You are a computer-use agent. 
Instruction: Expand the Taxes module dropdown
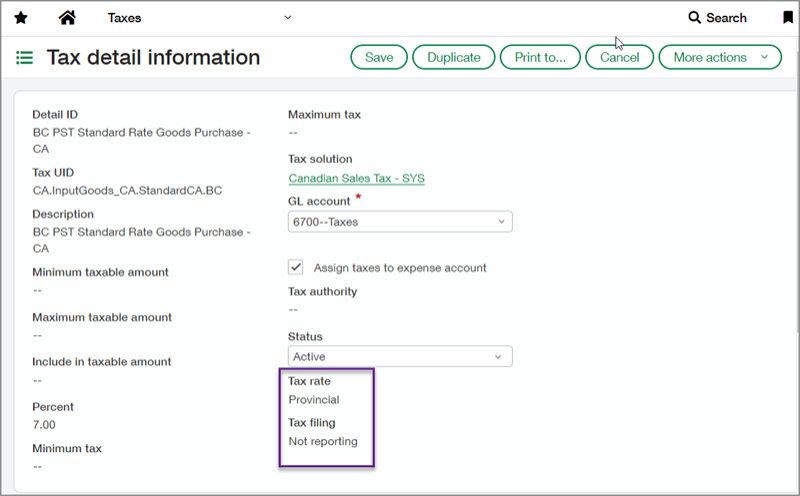(x=288, y=18)
